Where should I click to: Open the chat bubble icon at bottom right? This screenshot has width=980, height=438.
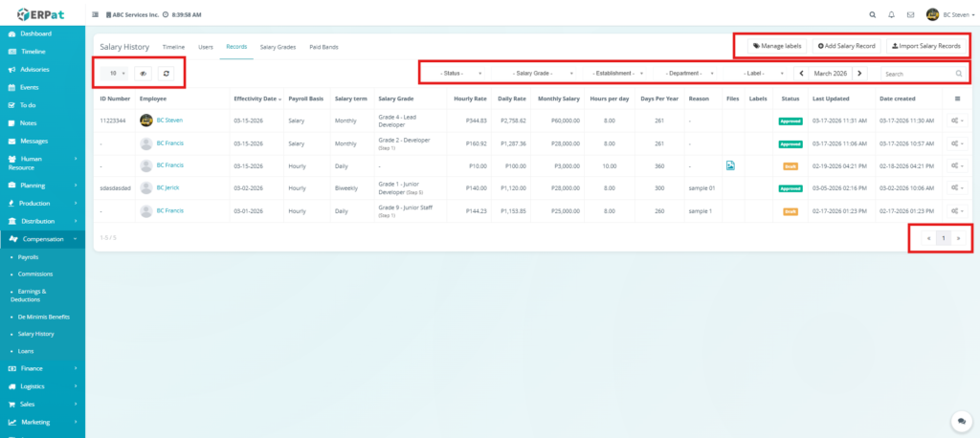click(958, 421)
